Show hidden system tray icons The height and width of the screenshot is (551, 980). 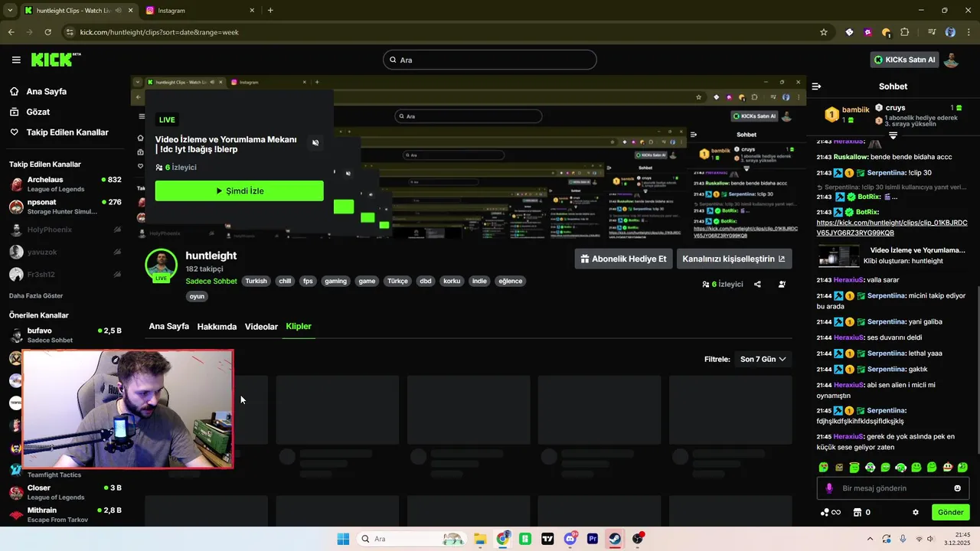coord(870,539)
